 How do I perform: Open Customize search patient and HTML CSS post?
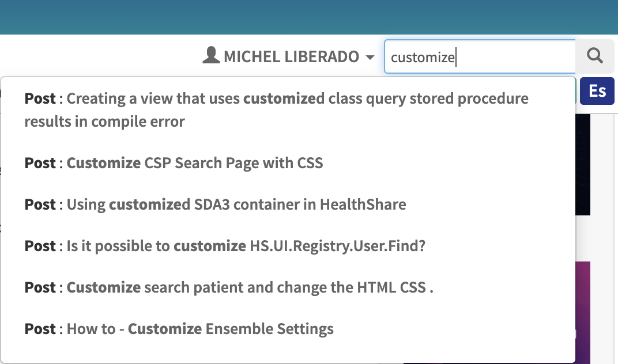[x=229, y=287]
